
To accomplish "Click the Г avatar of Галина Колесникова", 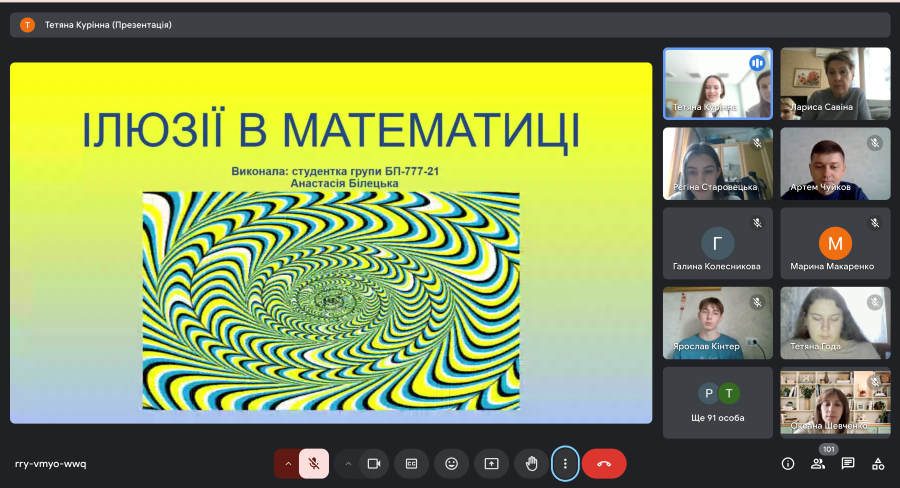I will coord(717,243).
